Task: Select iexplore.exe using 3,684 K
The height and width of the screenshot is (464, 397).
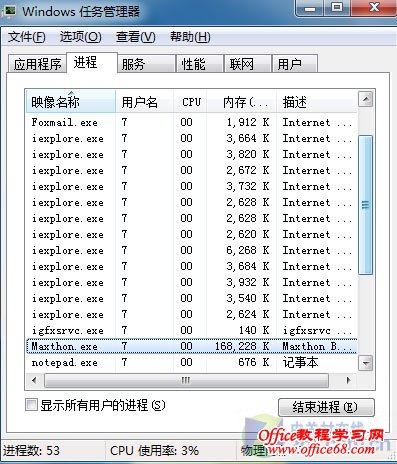Action: click(191, 266)
